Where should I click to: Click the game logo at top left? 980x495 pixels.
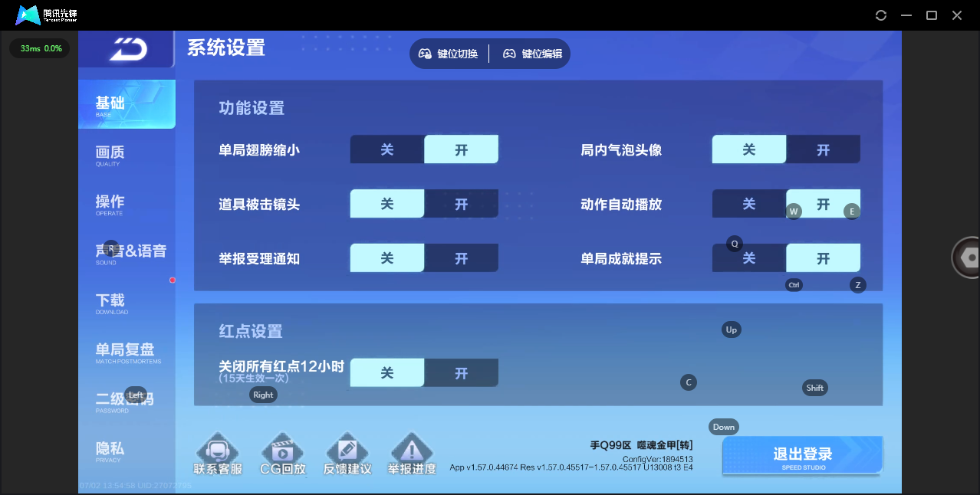point(127,50)
